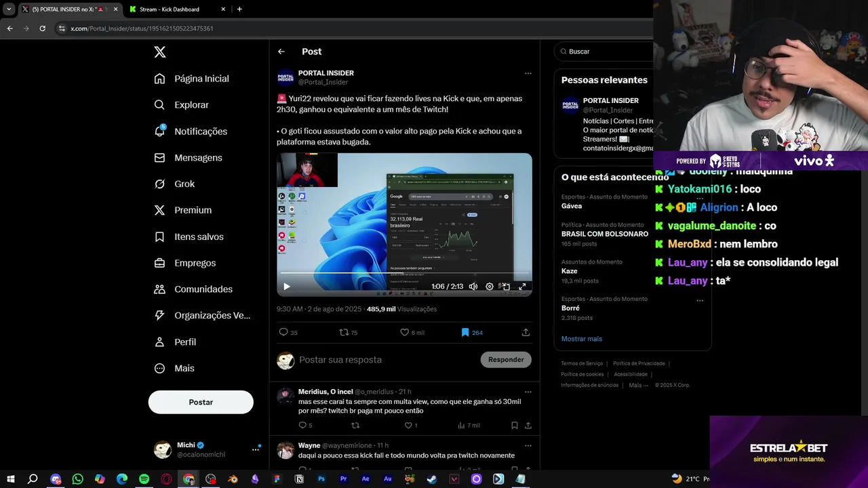
Task: Open options for the Borré trend
Action: pyautogui.click(x=700, y=300)
